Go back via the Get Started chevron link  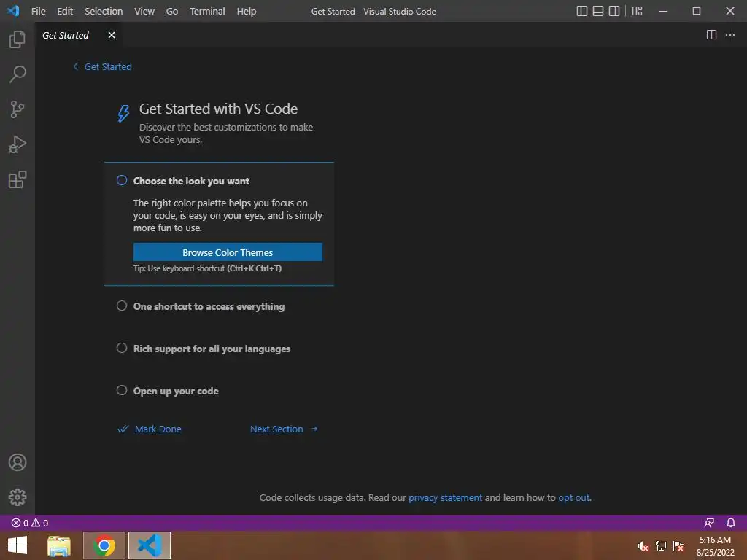[x=102, y=66]
